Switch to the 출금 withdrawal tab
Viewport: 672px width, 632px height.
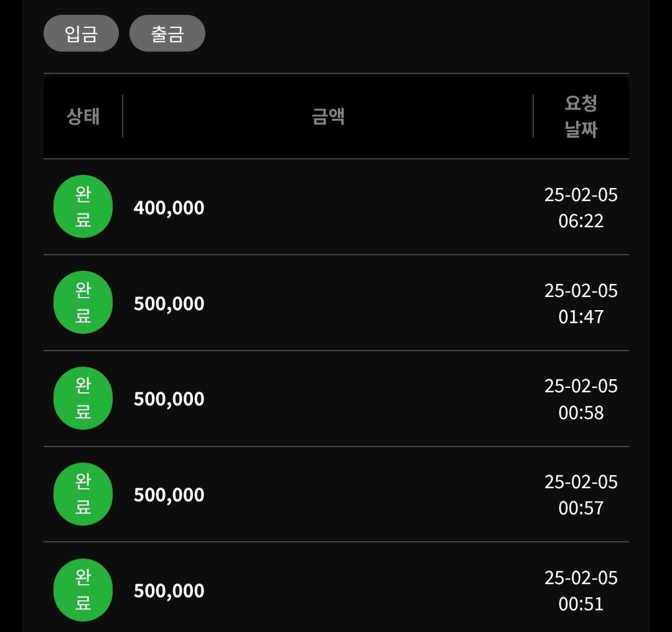pos(167,34)
